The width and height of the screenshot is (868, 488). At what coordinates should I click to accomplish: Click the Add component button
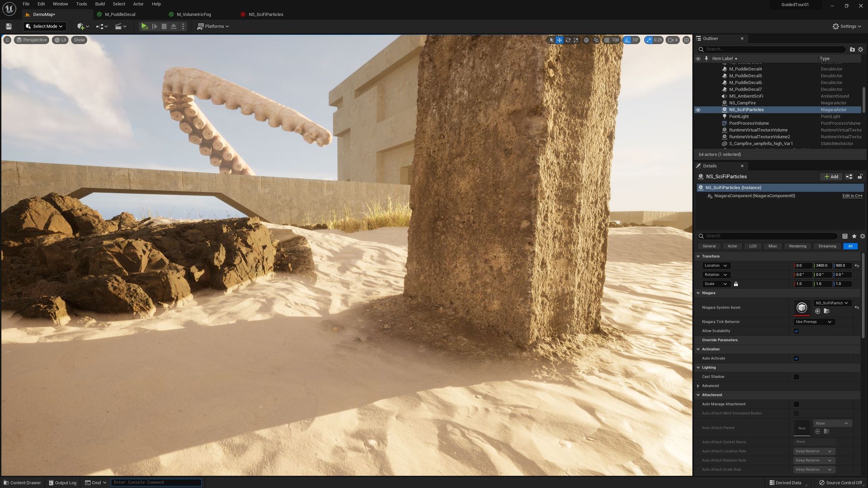point(830,176)
